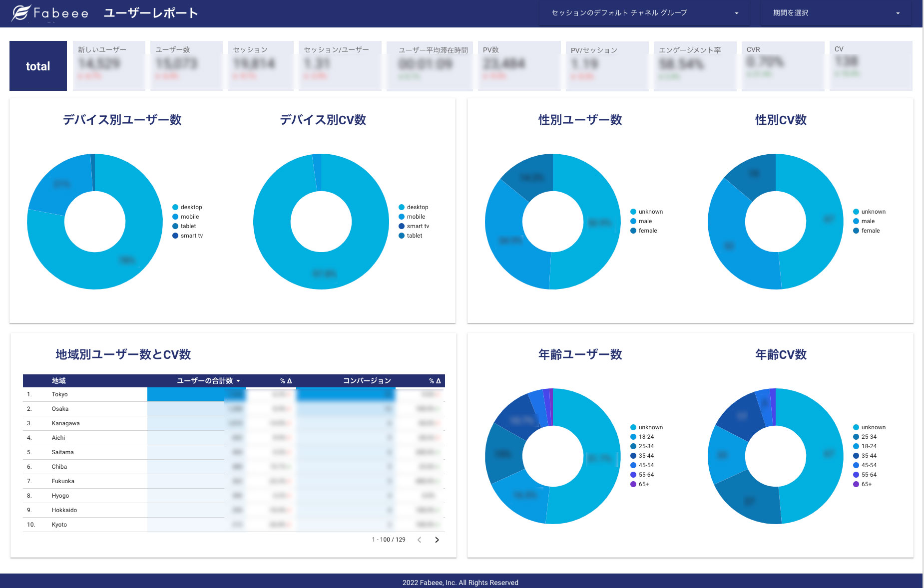Click female legend in 性別ユーザー数 chart

(x=644, y=231)
